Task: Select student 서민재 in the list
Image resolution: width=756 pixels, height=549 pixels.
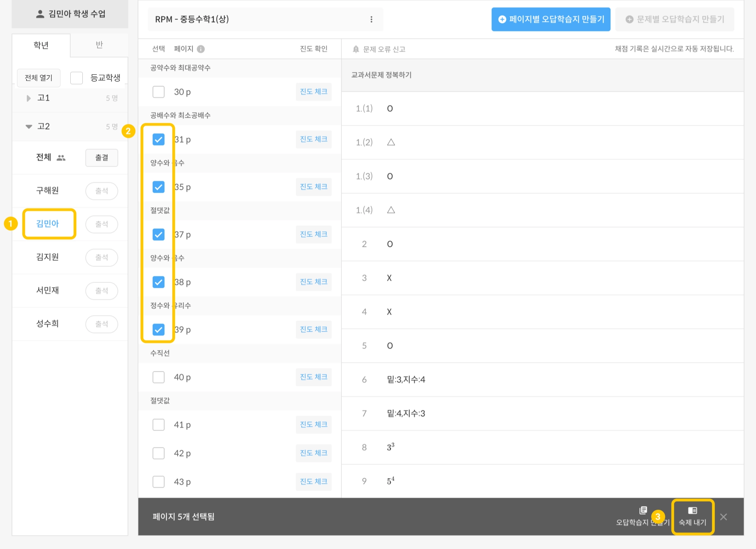Action: coord(48,290)
